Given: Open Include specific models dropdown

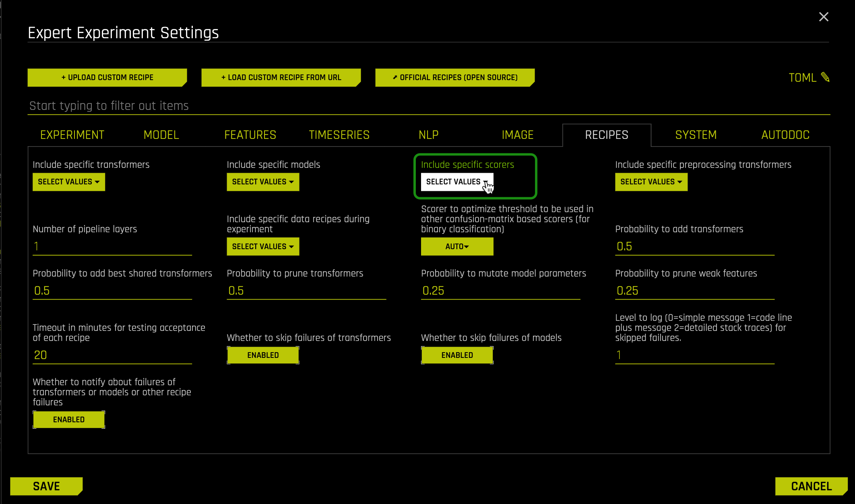Looking at the screenshot, I should [x=263, y=182].
